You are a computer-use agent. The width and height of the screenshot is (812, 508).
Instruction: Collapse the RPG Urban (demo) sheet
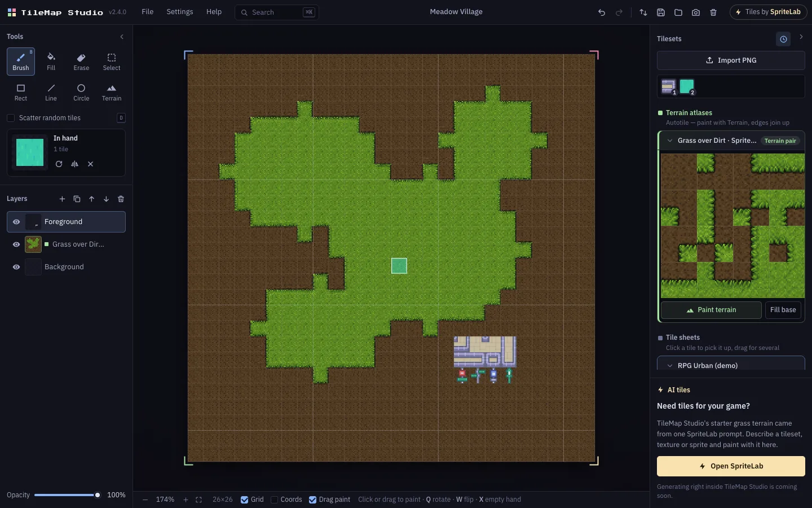click(x=670, y=365)
